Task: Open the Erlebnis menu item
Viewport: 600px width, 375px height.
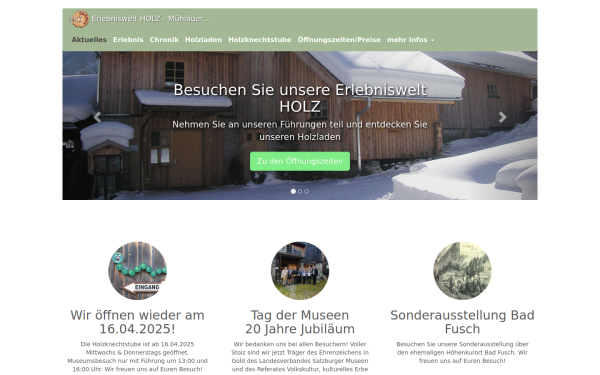Action: [x=128, y=40]
